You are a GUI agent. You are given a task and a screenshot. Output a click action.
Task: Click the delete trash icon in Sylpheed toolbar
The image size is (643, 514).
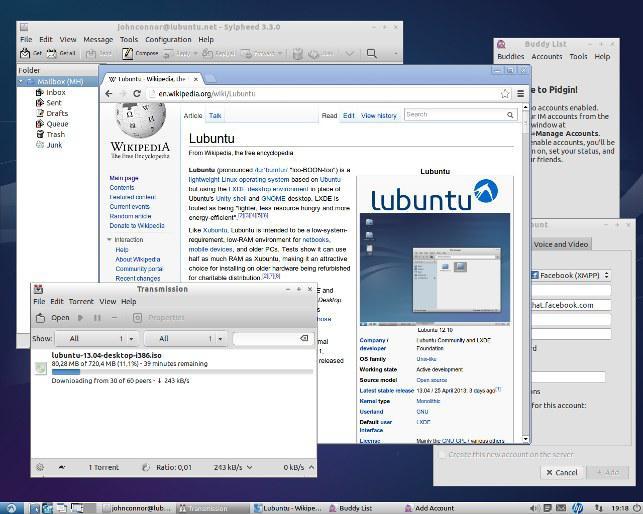(298, 53)
